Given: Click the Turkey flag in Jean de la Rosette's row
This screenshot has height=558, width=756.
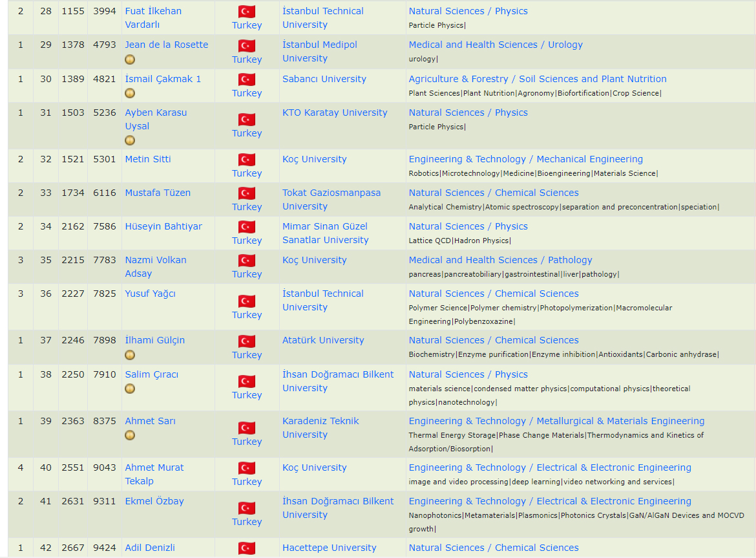Looking at the screenshot, I should [x=247, y=46].
